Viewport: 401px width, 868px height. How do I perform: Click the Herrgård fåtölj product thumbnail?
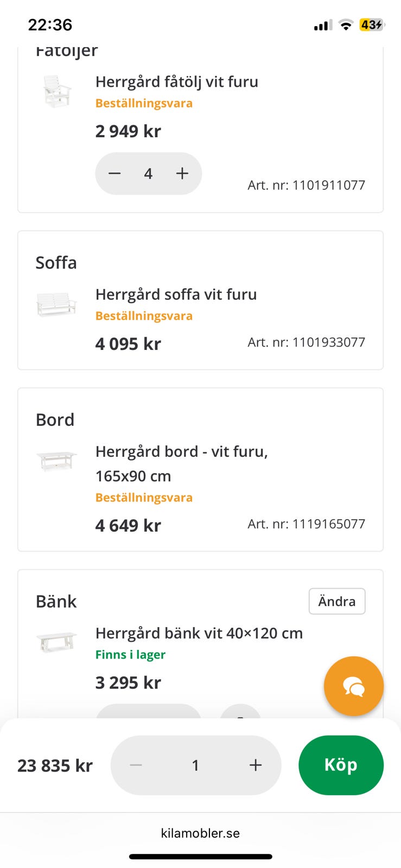tap(57, 91)
